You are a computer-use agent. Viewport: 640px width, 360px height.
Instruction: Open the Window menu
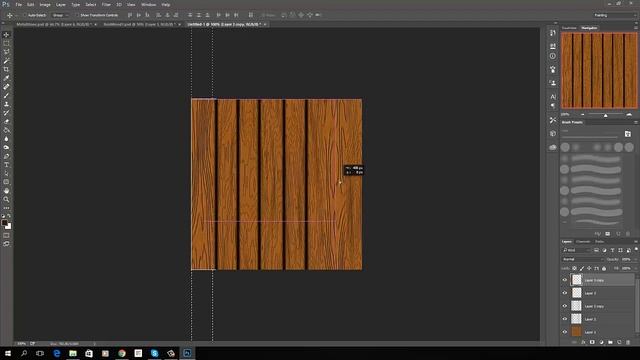148,4
